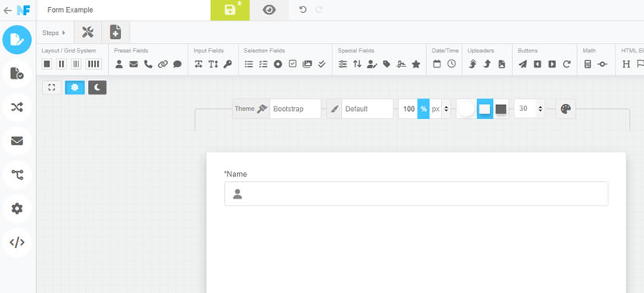This screenshot has width=644, height=293.
Task: Add the person-edit special field
Action: click(372, 64)
